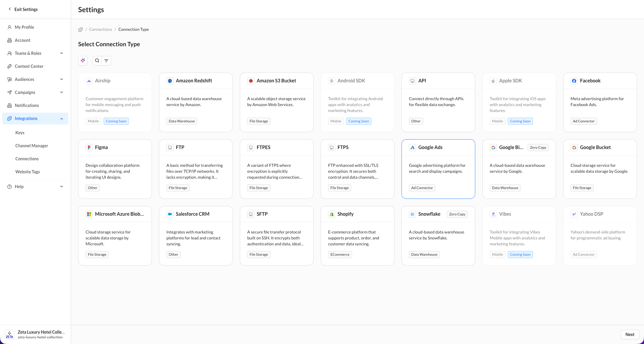
Task: Select the FTPES connection card
Action: click(277, 169)
